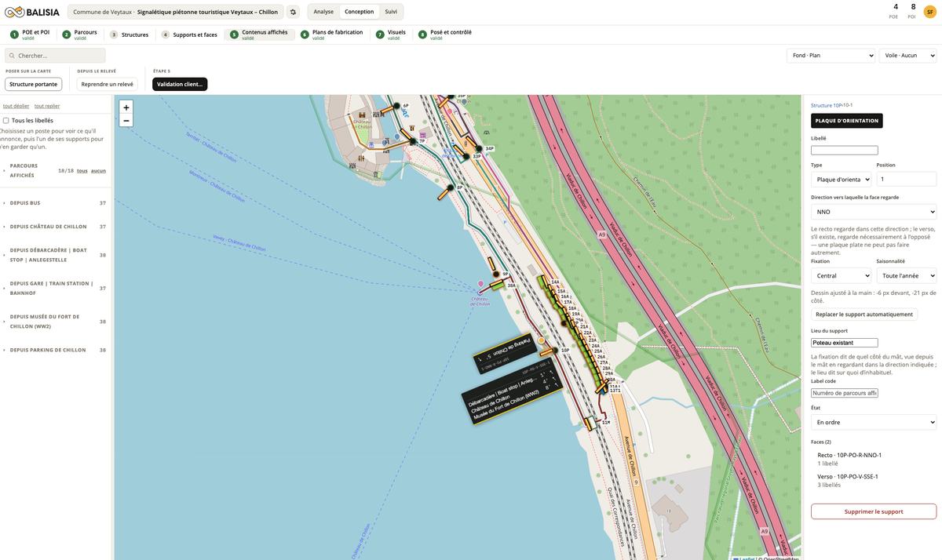Screen dimensions: 942x560
Task: Click the Libellé input field
Action: [x=845, y=151]
